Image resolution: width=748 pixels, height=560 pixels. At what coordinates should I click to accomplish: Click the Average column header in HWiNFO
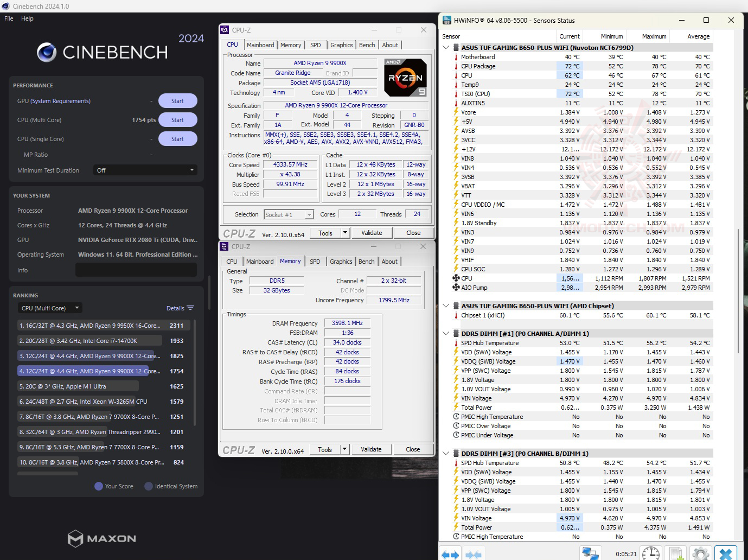(699, 36)
